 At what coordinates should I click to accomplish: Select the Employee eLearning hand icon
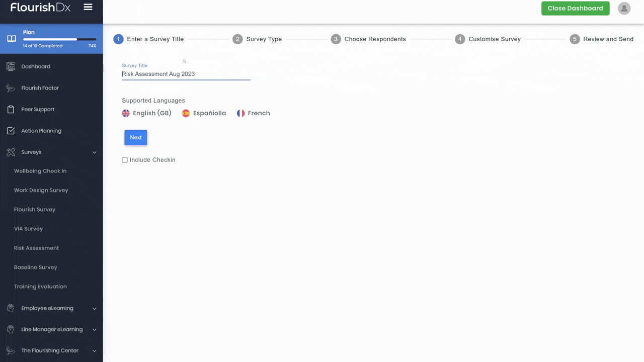[11, 308]
